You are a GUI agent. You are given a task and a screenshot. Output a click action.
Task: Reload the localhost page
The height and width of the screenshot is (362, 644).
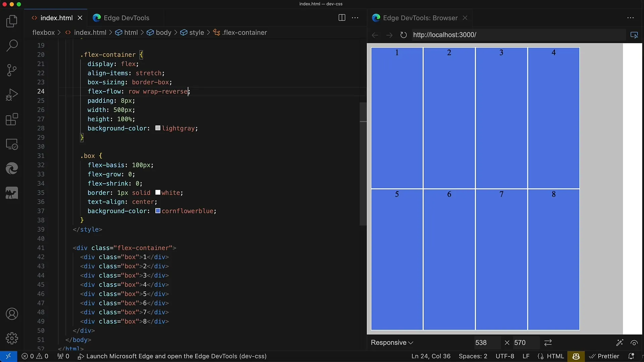(404, 35)
